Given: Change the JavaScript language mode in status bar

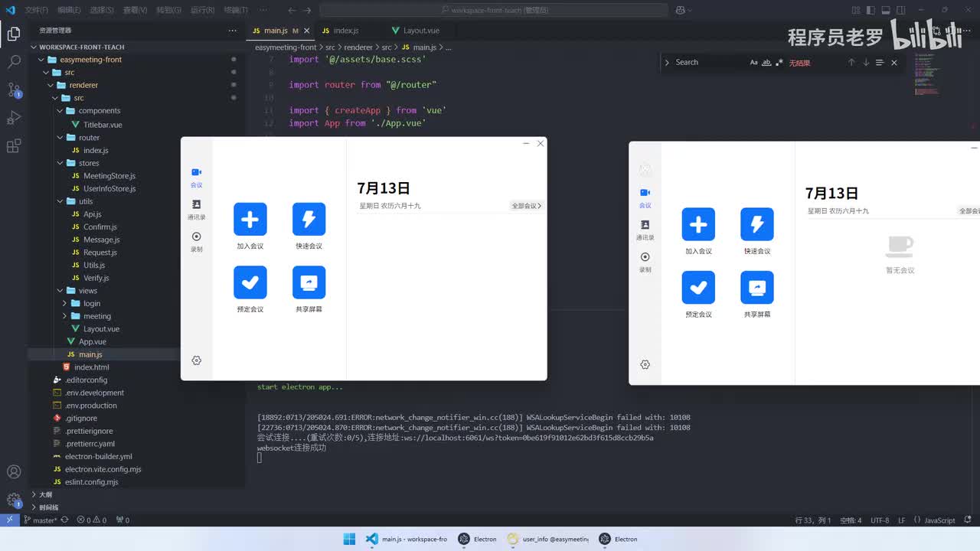Looking at the screenshot, I should pyautogui.click(x=939, y=520).
